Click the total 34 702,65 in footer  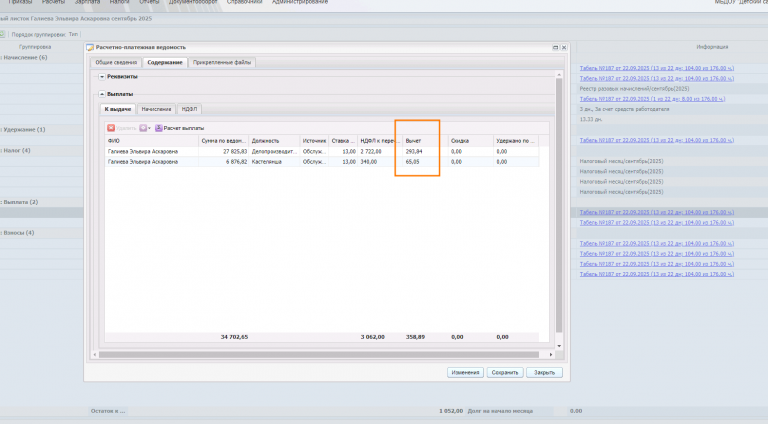pyautogui.click(x=234, y=337)
